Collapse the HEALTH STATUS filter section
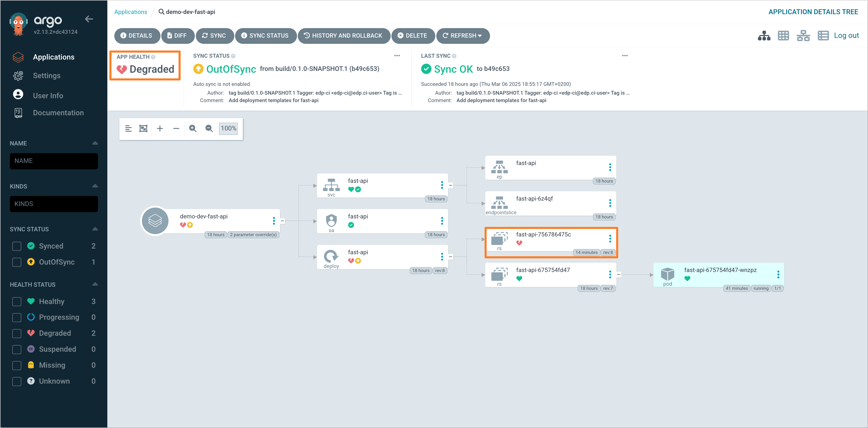This screenshot has height=428, width=868. tap(95, 284)
